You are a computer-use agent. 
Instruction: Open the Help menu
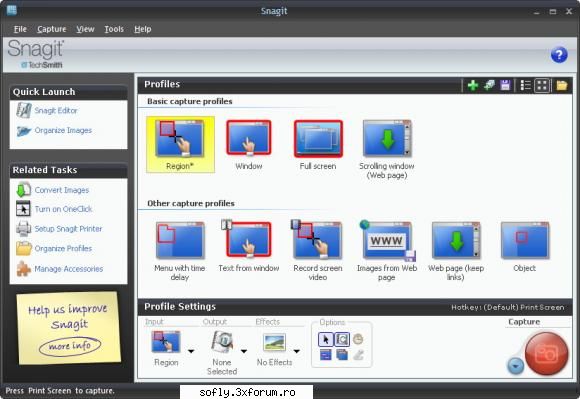click(x=142, y=29)
